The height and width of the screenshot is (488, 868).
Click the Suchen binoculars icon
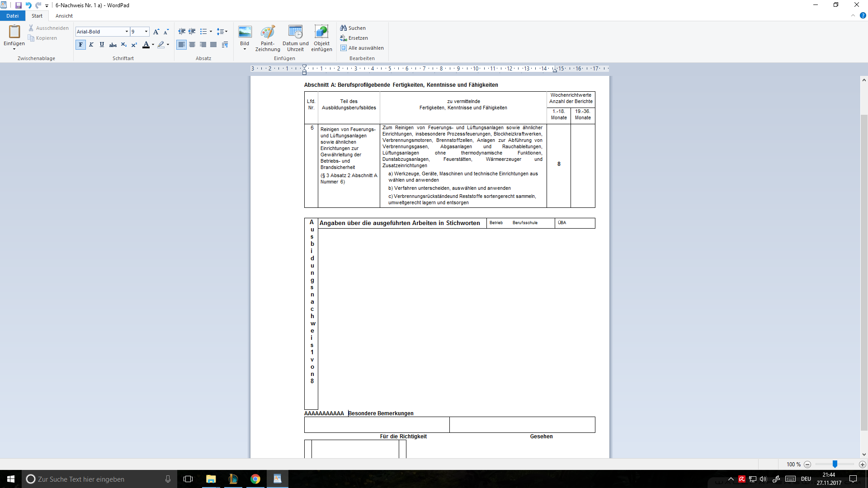click(344, 28)
